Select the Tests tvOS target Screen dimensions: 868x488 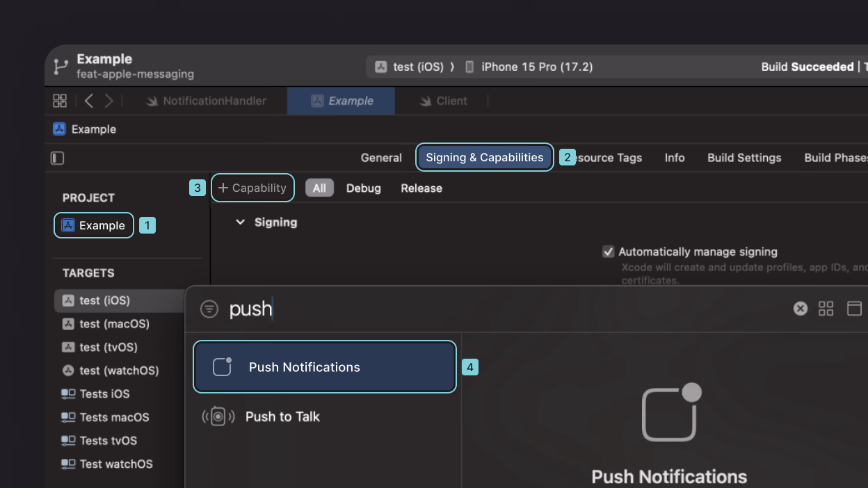[x=99, y=441]
